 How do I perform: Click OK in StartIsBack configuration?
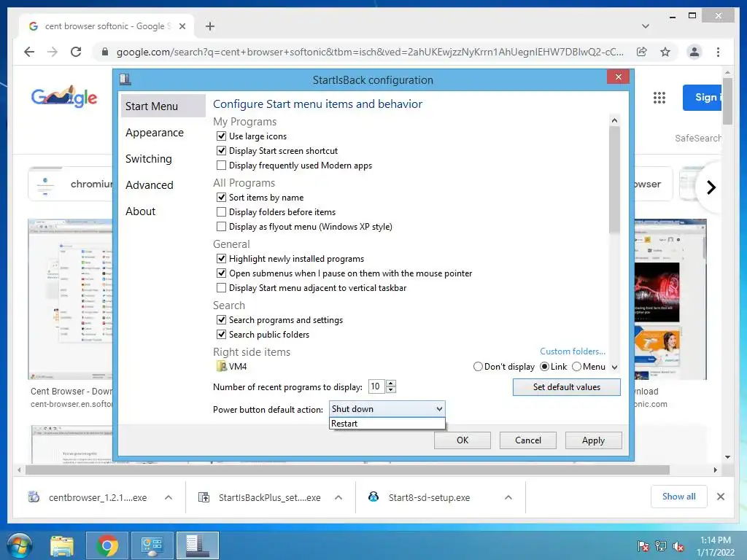[x=462, y=440]
